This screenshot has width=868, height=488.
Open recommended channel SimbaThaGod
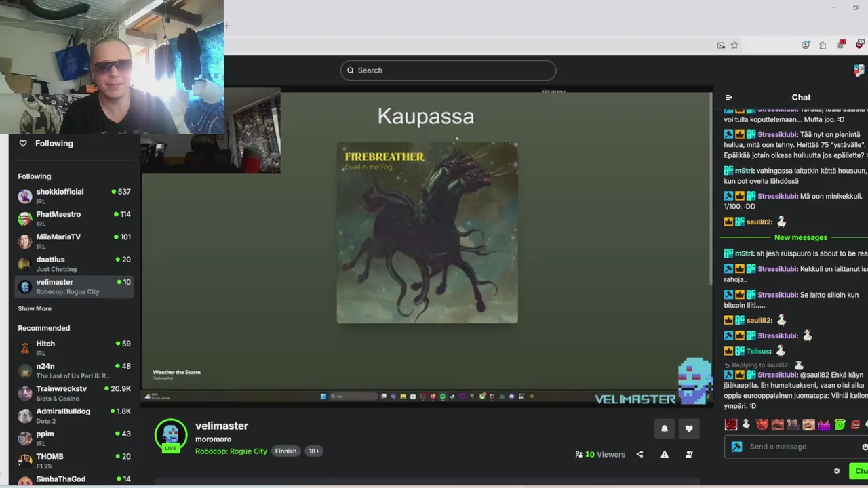75,480
